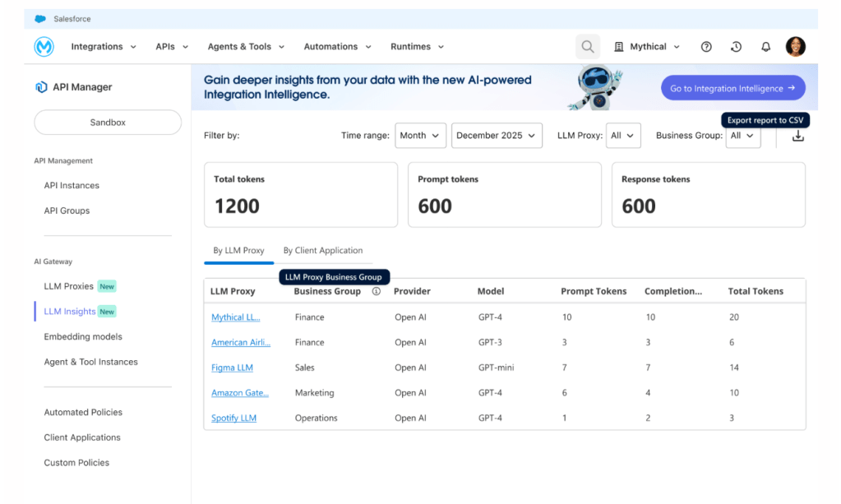Switch to the By Client Application tab
Image resolution: width=841 pixels, height=504 pixels.
[x=323, y=251]
